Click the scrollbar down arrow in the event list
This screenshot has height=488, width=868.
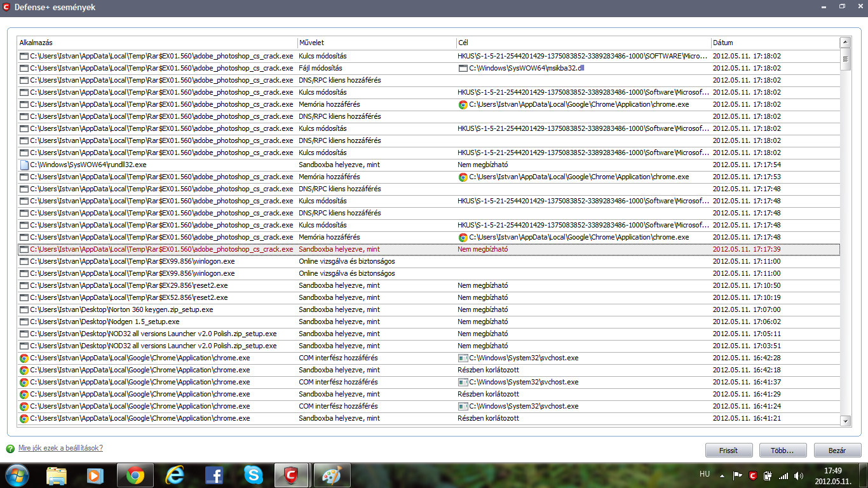(845, 420)
